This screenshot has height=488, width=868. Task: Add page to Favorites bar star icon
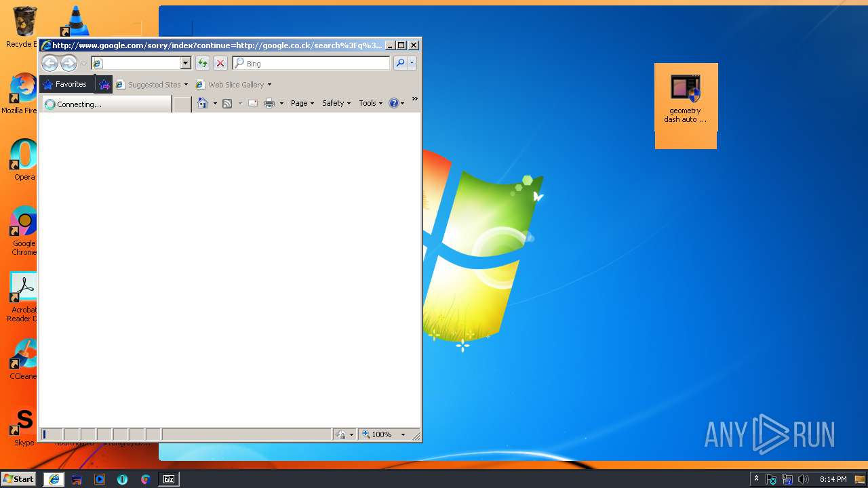coord(104,85)
